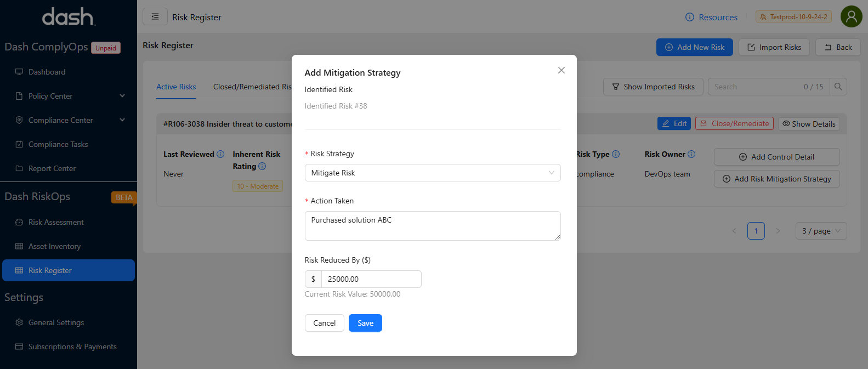Click the Inherent Risk Rating info icon
Screen dimensions: 868x369
click(x=262, y=166)
